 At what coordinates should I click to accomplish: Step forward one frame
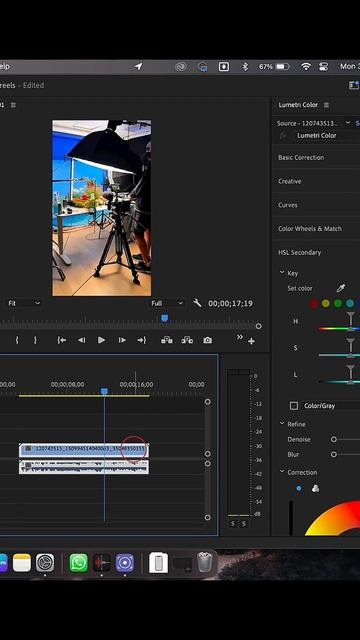(122, 340)
